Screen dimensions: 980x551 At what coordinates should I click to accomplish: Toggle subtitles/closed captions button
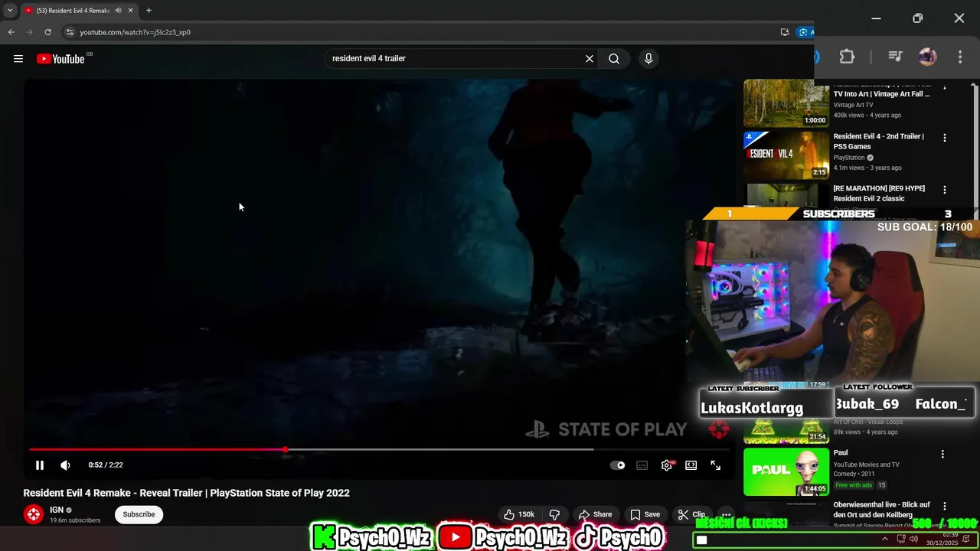pos(642,465)
